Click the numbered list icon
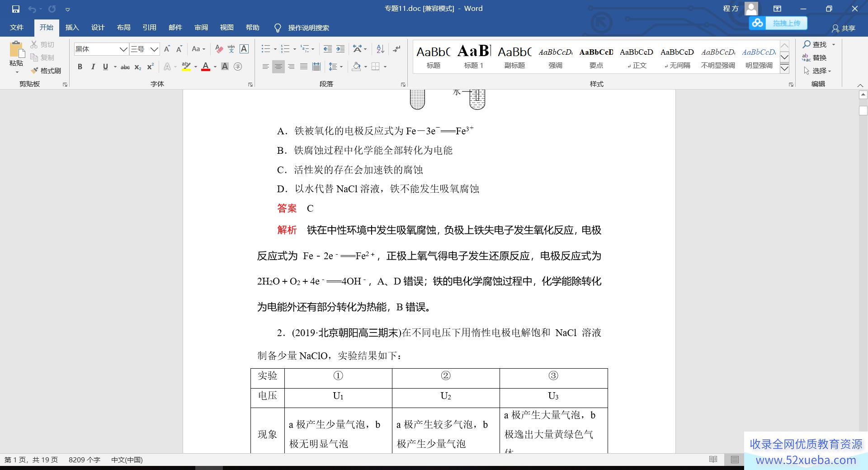 pyautogui.click(x=285, y=49)
